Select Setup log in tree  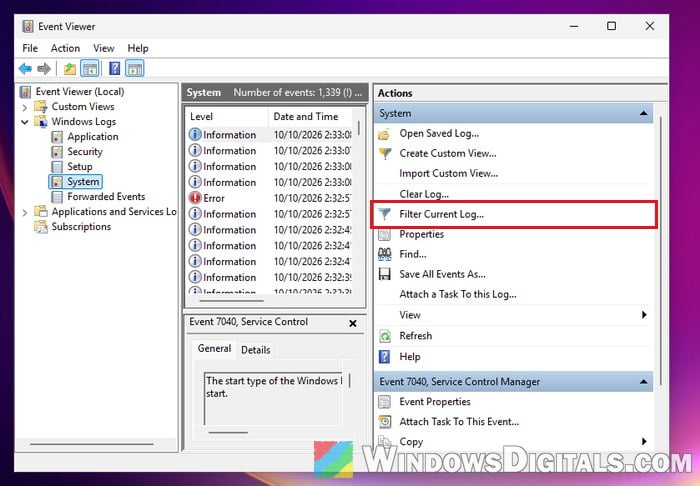[80, 167]
